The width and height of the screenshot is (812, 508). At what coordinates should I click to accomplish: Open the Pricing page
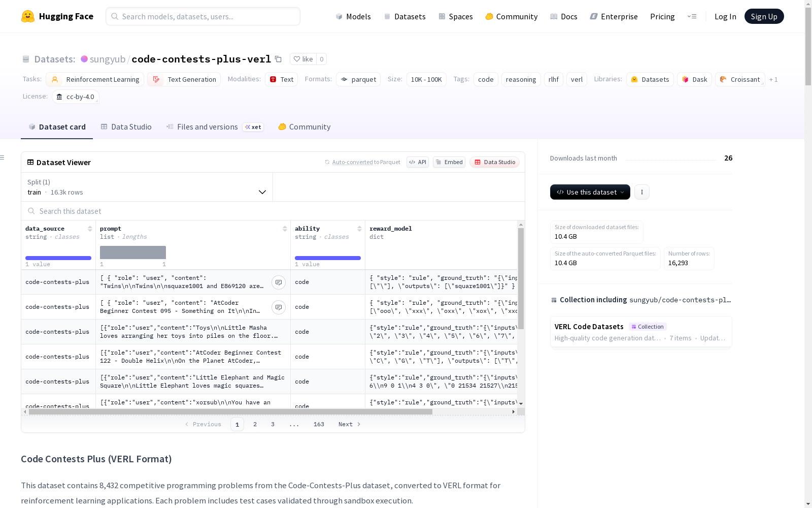click(x=662, y=16)
